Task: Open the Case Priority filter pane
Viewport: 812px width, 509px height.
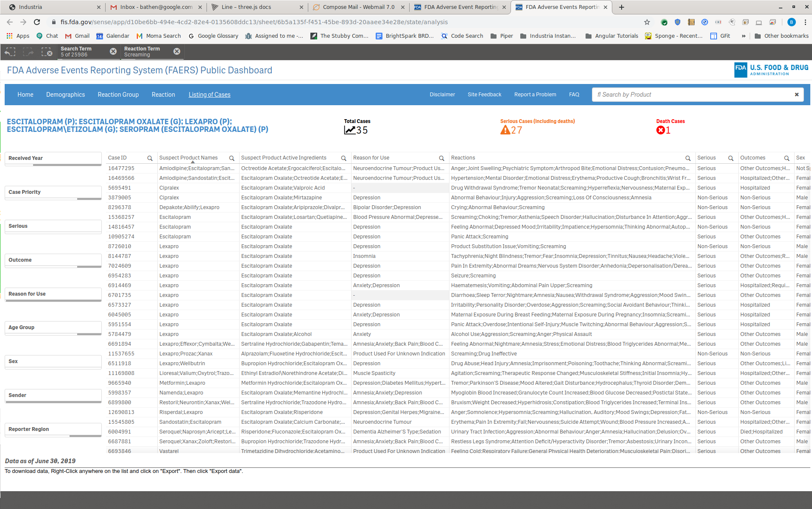Action: (x=53, y=192)
